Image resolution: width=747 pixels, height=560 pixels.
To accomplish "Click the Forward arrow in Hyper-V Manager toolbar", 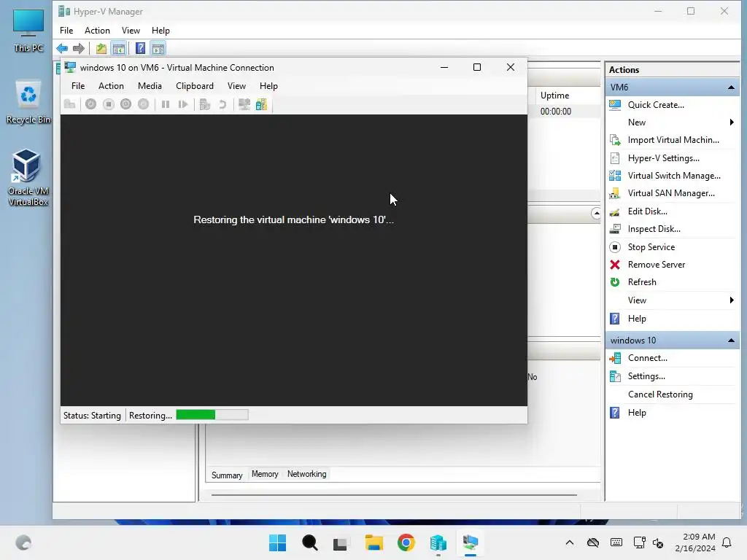I will click(x=79, y=48).
